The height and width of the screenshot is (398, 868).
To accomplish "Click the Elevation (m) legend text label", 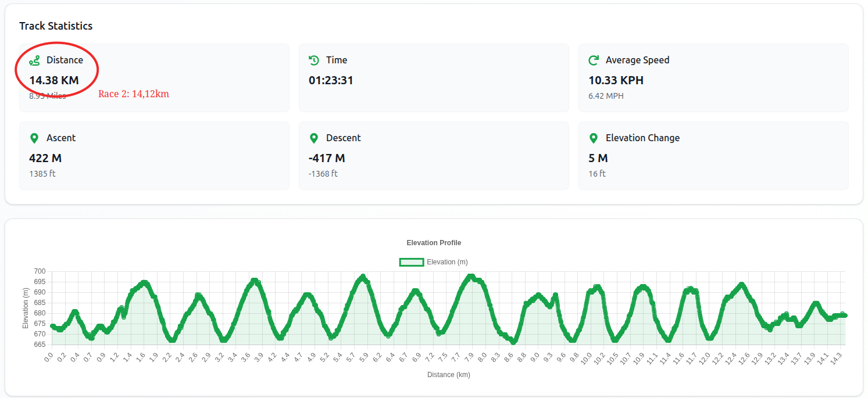I will pyautogui.click(x=447, y=262).
